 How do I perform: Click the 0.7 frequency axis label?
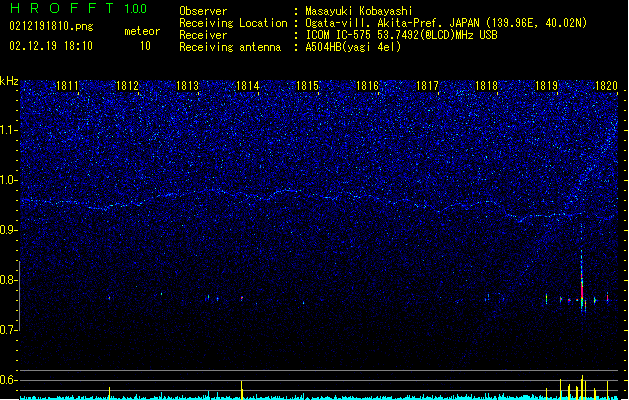[x=9, y=330]
